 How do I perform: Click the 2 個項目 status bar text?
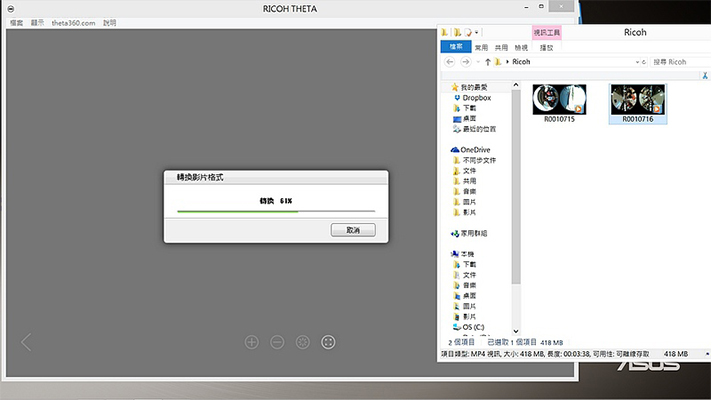click(x=461, y=342)
